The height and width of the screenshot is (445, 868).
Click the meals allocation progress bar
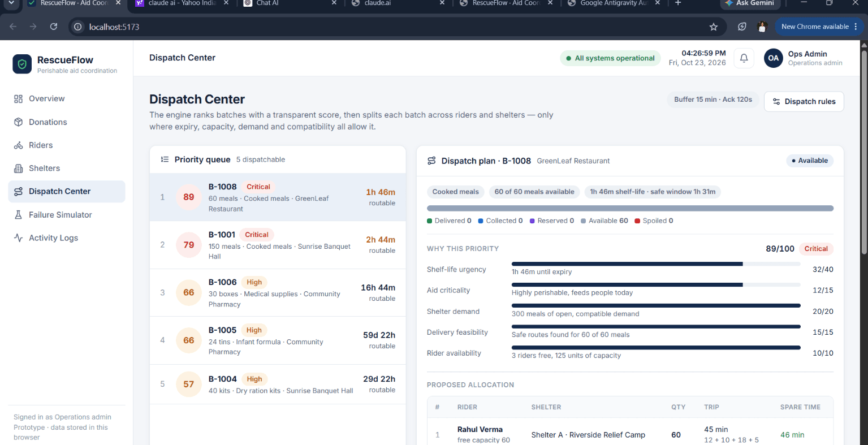coord(630,208)
